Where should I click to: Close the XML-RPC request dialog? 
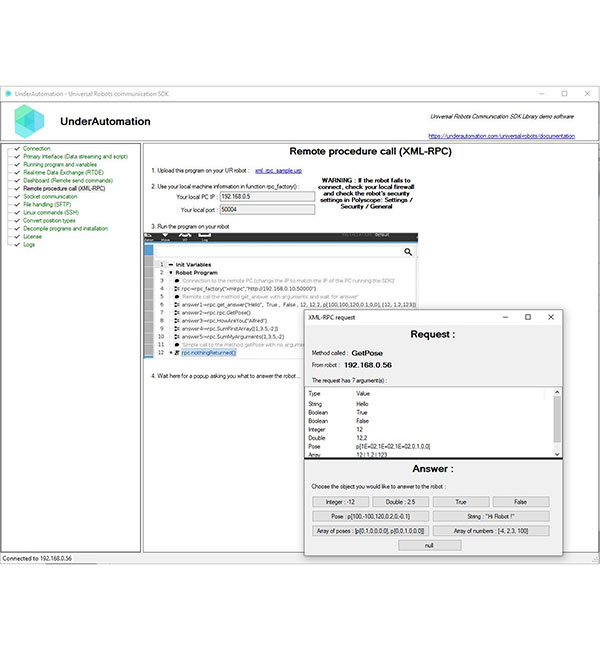tap(551, 317)
